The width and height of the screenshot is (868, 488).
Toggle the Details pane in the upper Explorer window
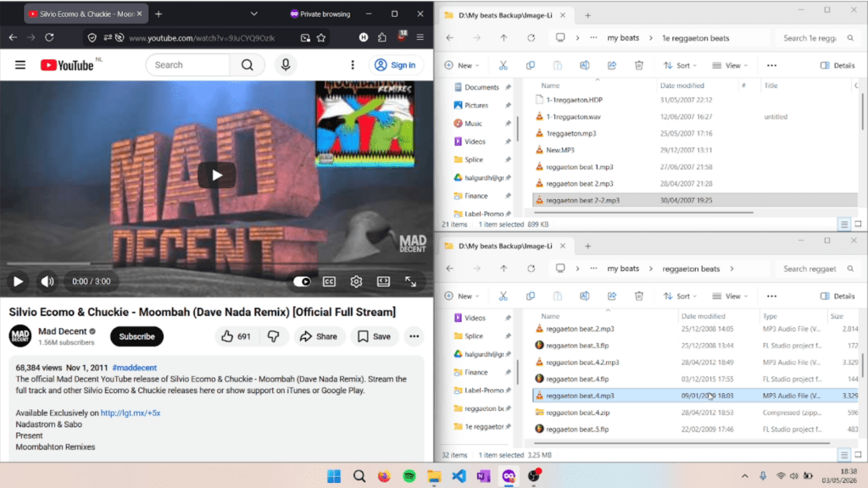click(x=837, y=65)
